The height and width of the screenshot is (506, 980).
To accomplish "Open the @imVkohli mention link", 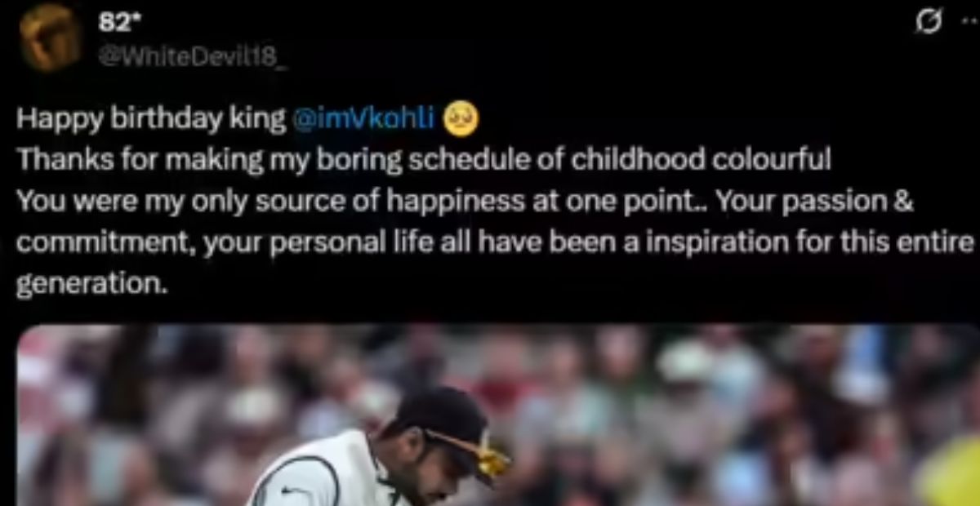I will [363, 120].
